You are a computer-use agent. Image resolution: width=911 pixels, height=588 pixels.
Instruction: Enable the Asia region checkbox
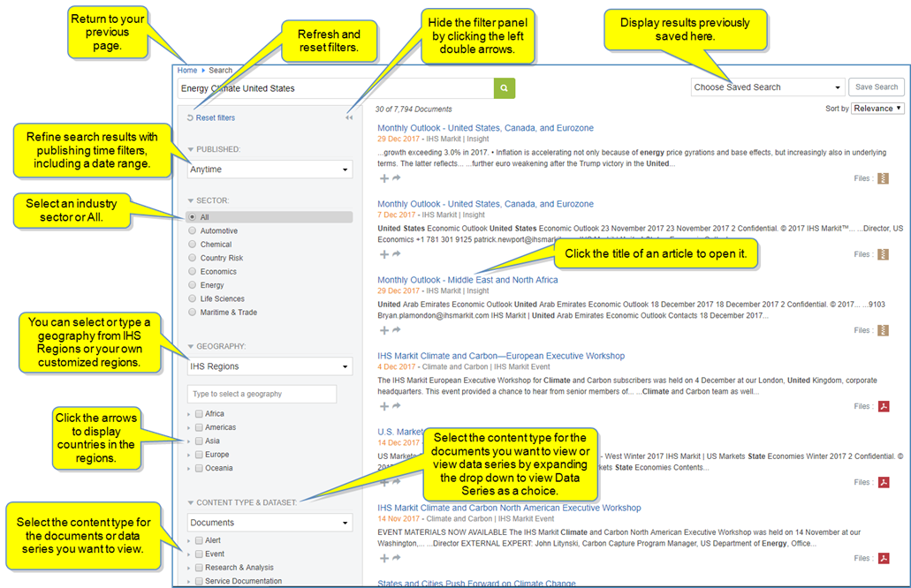click(199, 441)
